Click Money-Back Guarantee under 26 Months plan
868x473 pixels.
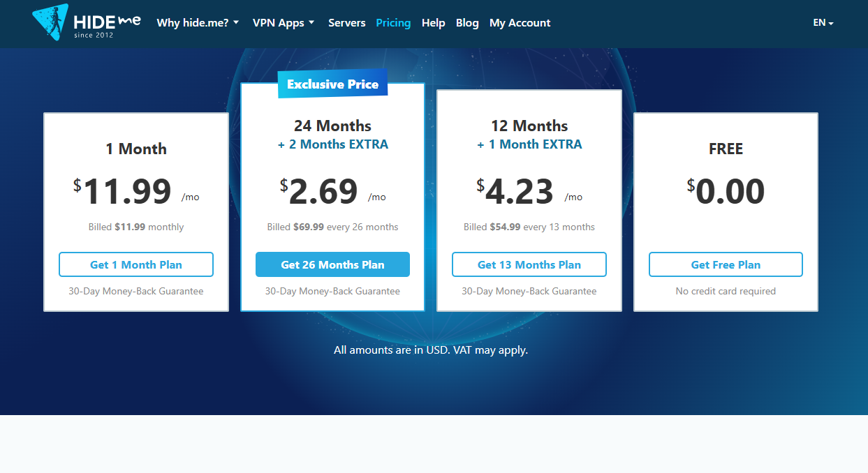coord(332,291)
